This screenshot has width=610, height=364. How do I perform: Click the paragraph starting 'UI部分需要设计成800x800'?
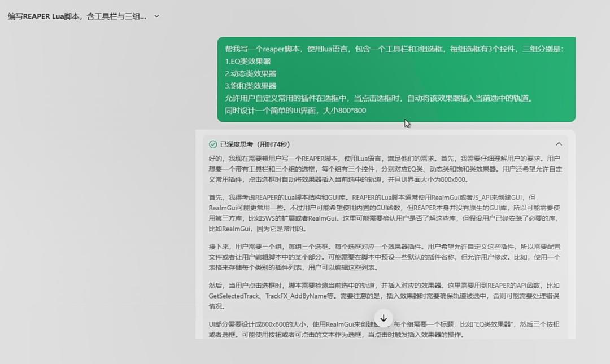[385, 330]
